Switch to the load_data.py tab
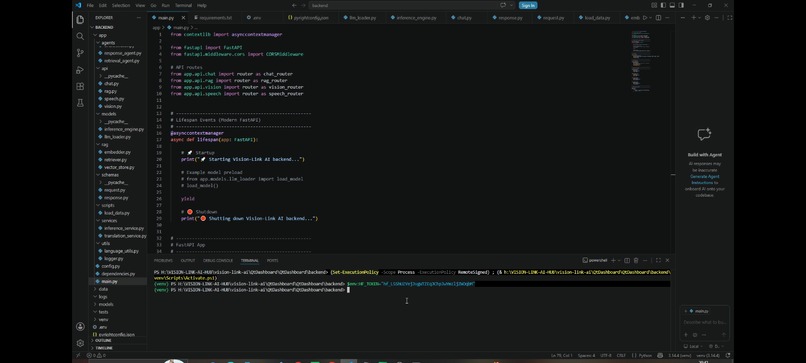Viewport: 806px width, 363px height. 595,17
